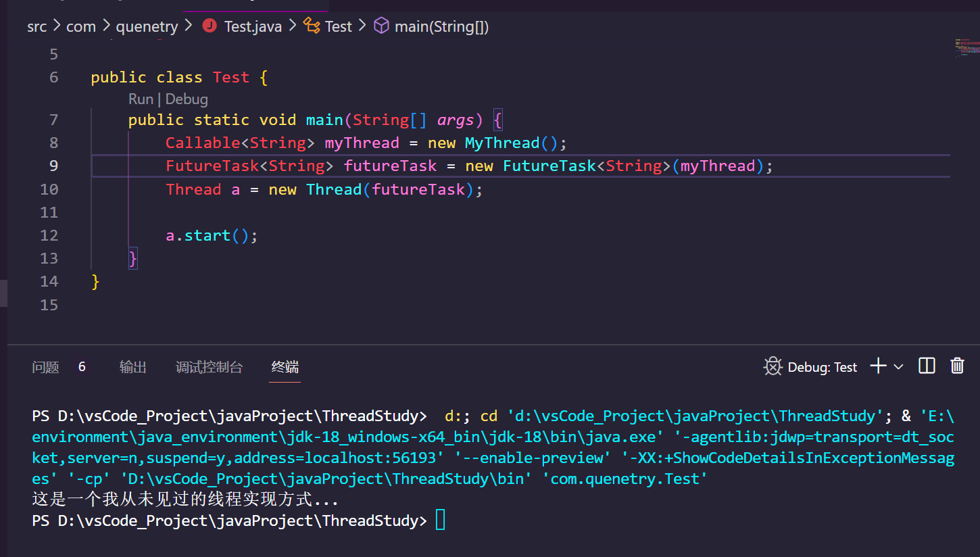Expand the com breadcrumb folder

point(81,27)
